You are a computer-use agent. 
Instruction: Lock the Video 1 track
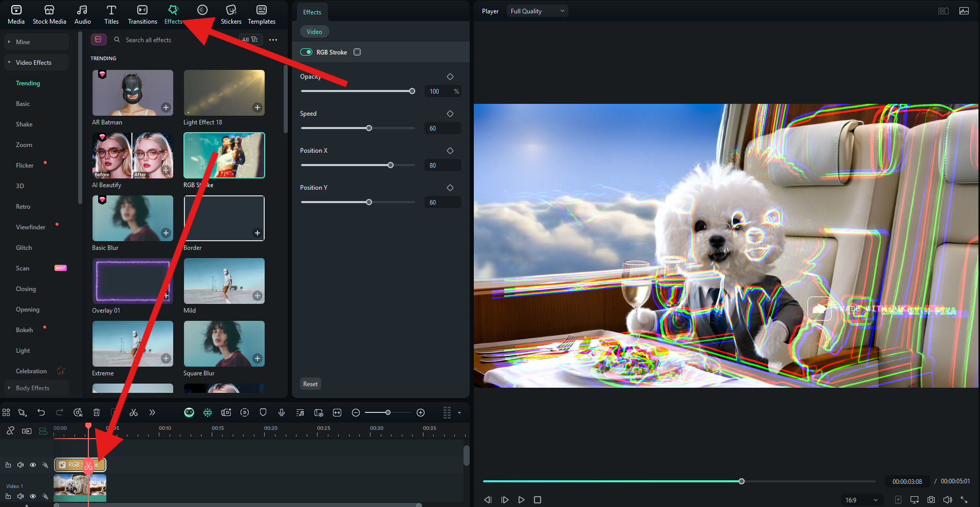coord(8,496)
